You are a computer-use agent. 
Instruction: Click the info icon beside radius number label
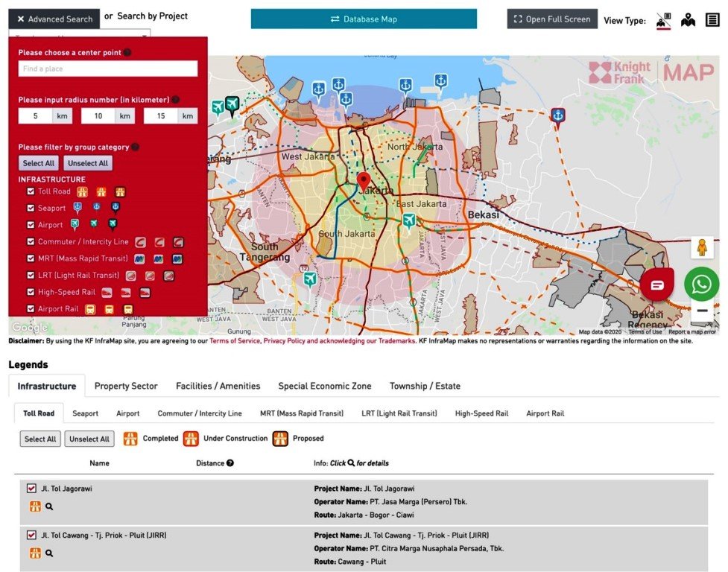click(x=176, y=100)
